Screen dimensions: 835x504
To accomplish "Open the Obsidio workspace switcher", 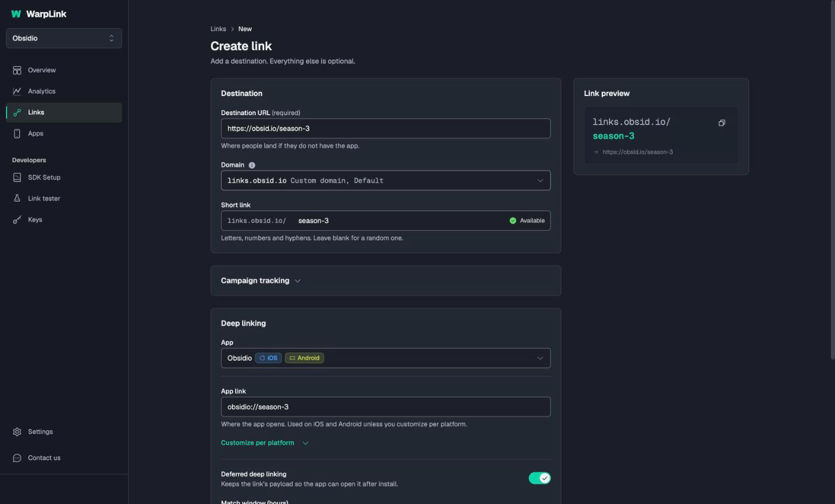I will click(64, 38).
